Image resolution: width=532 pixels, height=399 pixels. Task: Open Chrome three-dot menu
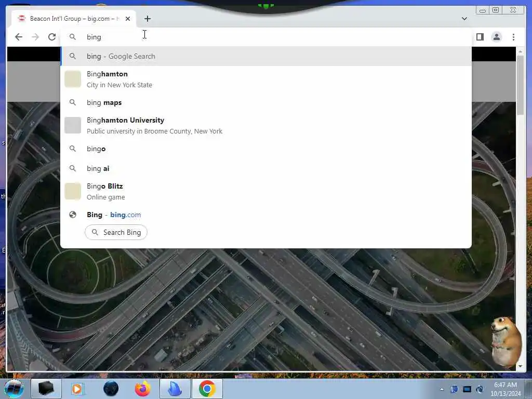coord(513,37)
